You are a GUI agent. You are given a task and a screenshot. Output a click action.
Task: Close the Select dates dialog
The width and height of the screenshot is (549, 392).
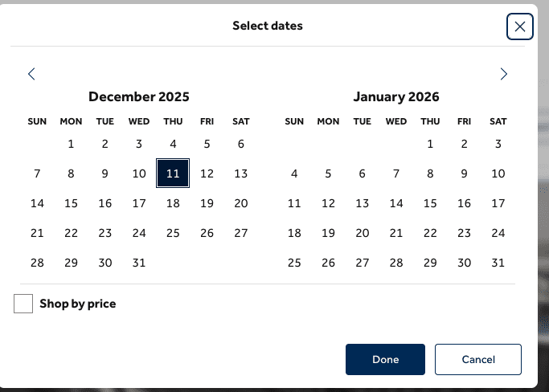coord(520,27)
